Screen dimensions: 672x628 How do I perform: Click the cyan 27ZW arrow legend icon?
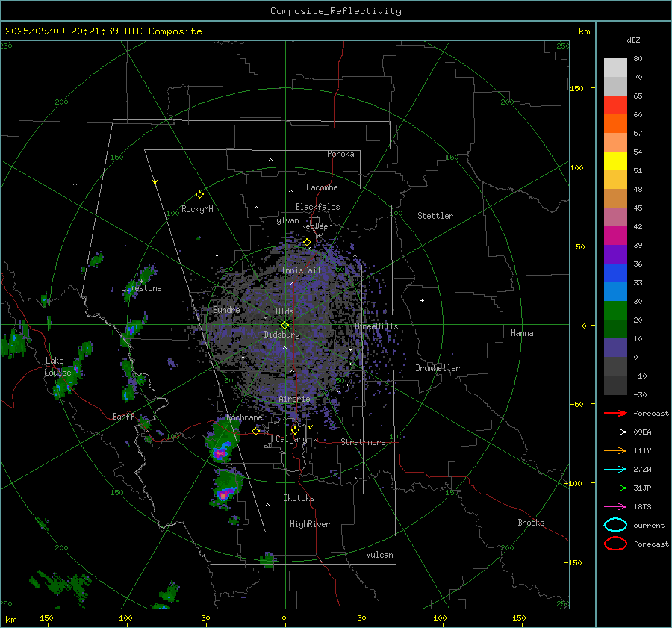pos(615,470)
